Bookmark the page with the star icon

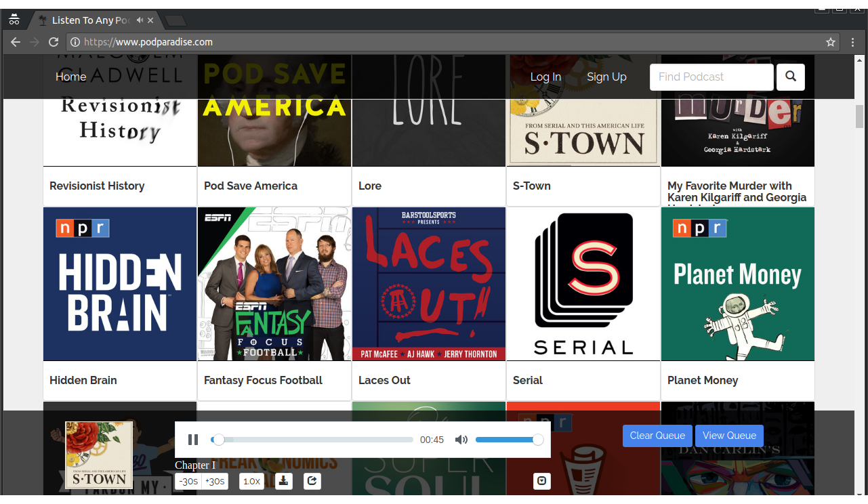click(x=831, y=42)
